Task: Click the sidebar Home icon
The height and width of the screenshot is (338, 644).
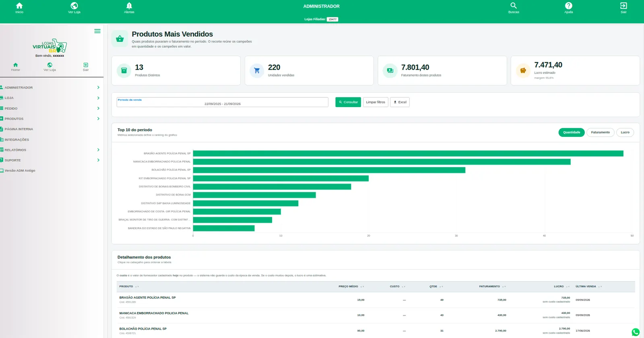Action: [15, 67]
